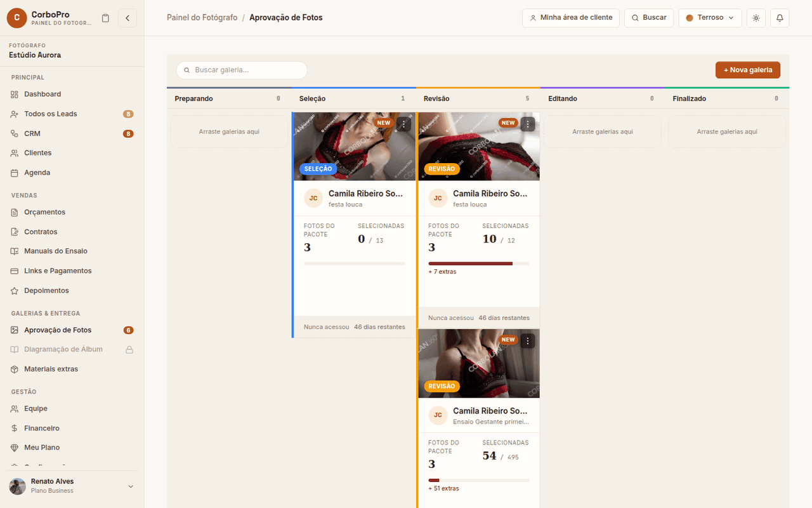Image resolution: width=812 pixels, height=508 pixels.
Task: Open the Ensaio Gestante gallery thumbnail
Action: tap(479, 364)
